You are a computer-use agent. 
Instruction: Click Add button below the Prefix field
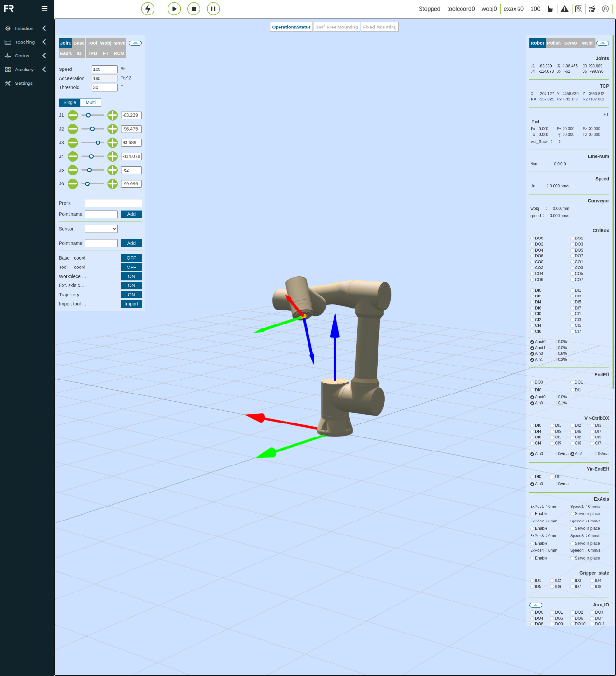(x=131, y=214)
